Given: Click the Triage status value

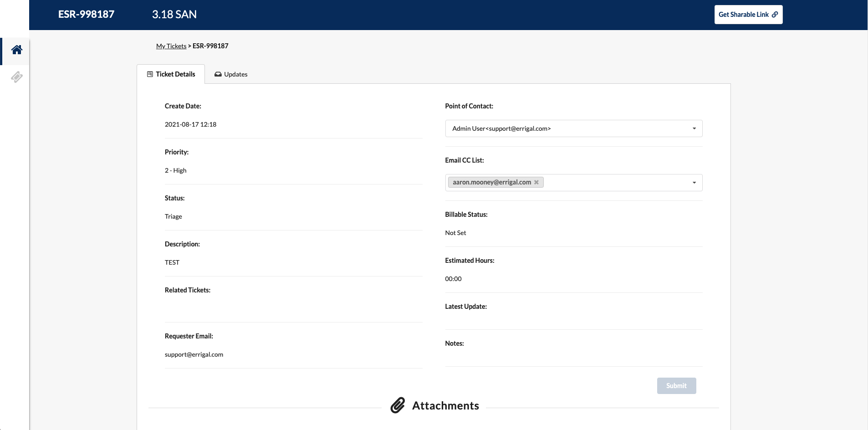Looking at the screenshot, I should (x=174, y=216).
